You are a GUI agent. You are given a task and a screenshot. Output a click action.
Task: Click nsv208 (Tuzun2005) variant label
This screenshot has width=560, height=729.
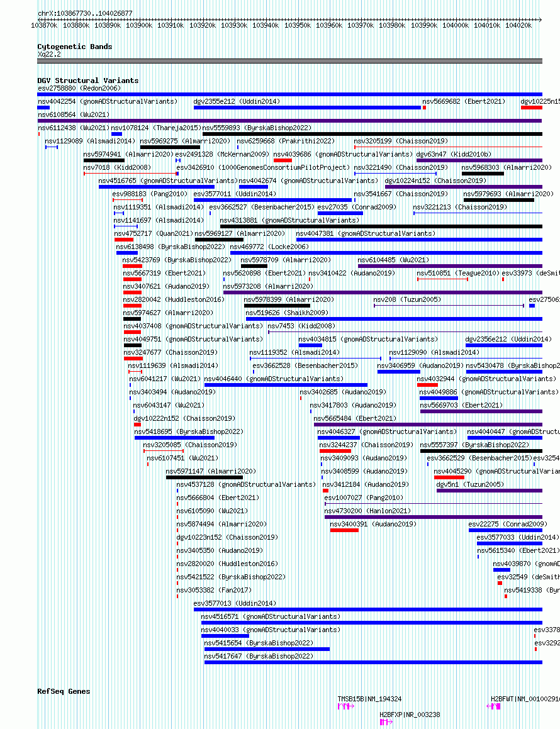[x=407, y=300]
